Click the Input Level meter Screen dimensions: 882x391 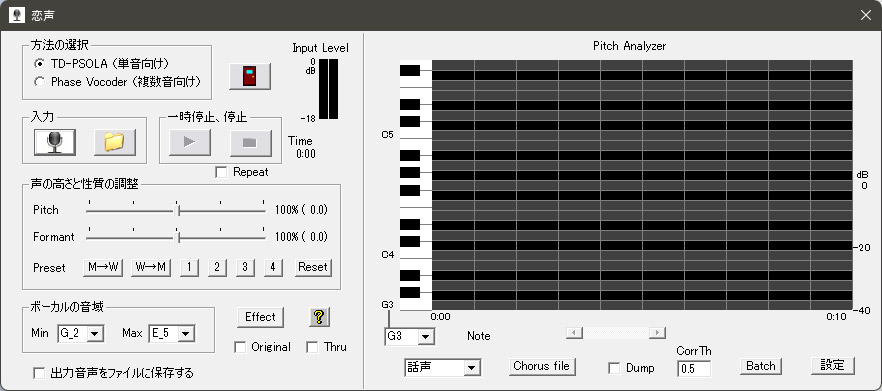point(328,88)
